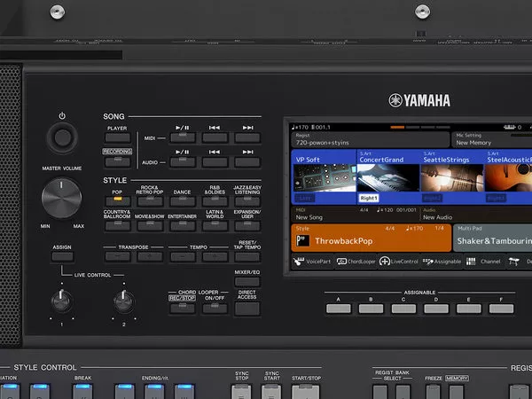
Task: Open the Style selector showing ThrowbackPop
Action: click(369, 238)
